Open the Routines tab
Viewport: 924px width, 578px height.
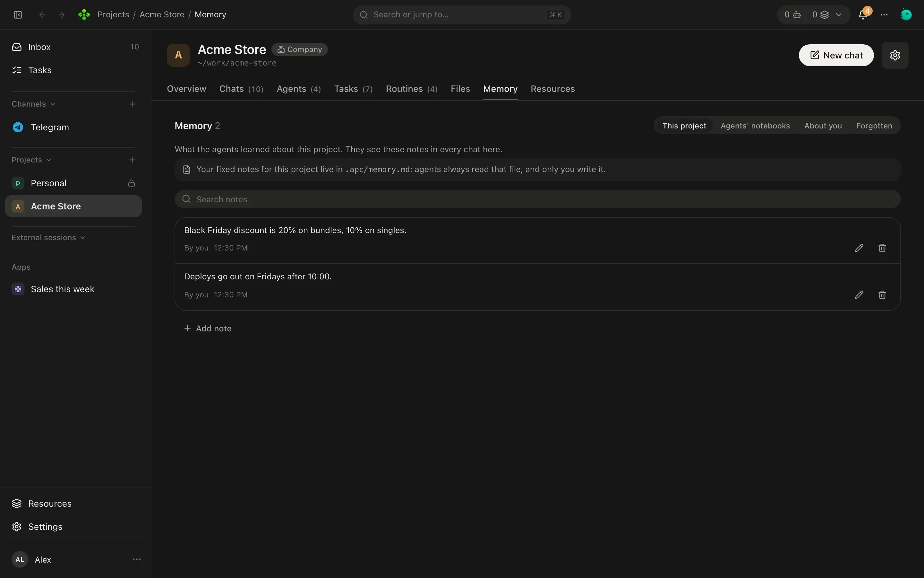pyautogui.click(x=412, y=89)
